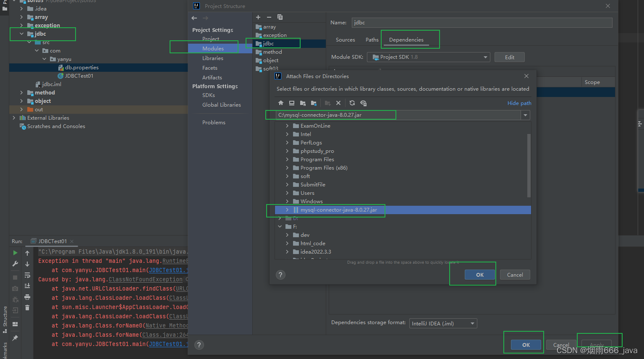Go to home directory in file chooser
The image size is (644, 359).
point(281,103)
